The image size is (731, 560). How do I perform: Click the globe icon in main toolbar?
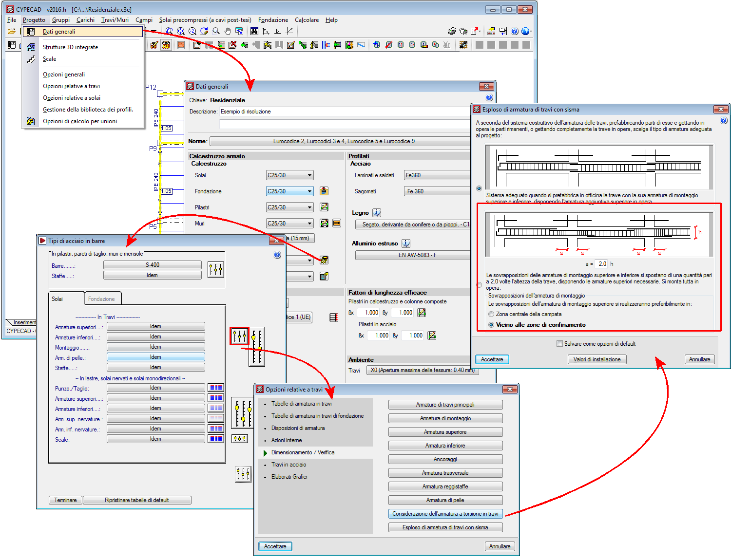(525, 31)
